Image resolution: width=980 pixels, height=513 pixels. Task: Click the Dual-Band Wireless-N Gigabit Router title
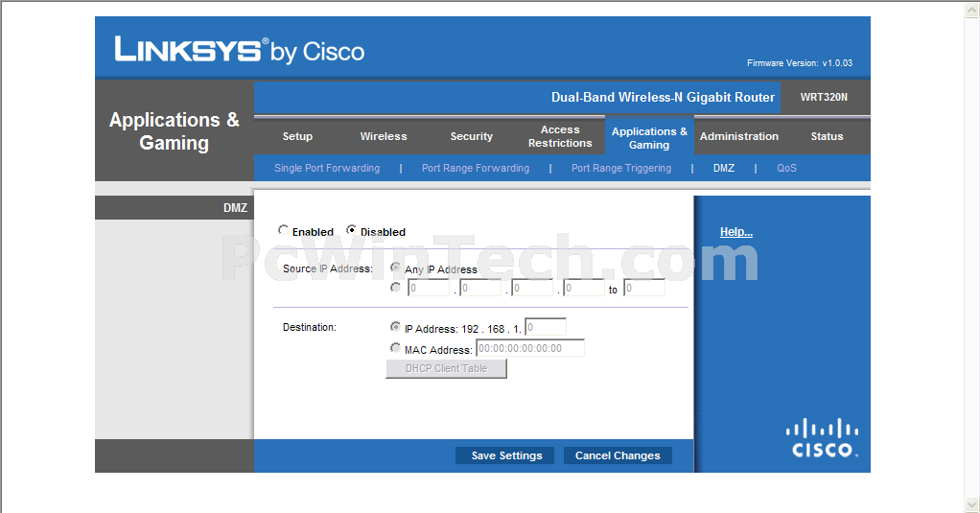pos(663,98)
